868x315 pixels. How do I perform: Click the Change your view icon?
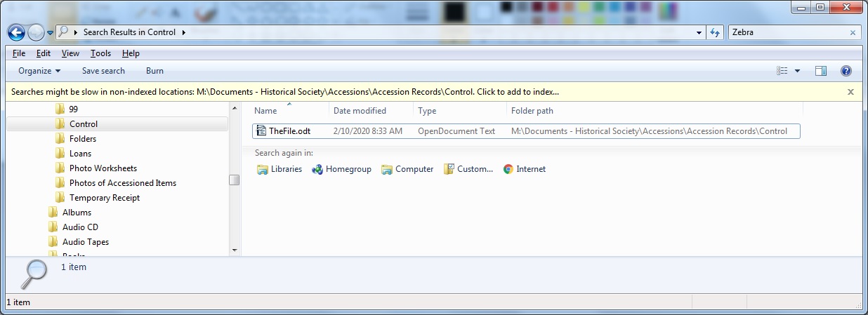(782, 71)
